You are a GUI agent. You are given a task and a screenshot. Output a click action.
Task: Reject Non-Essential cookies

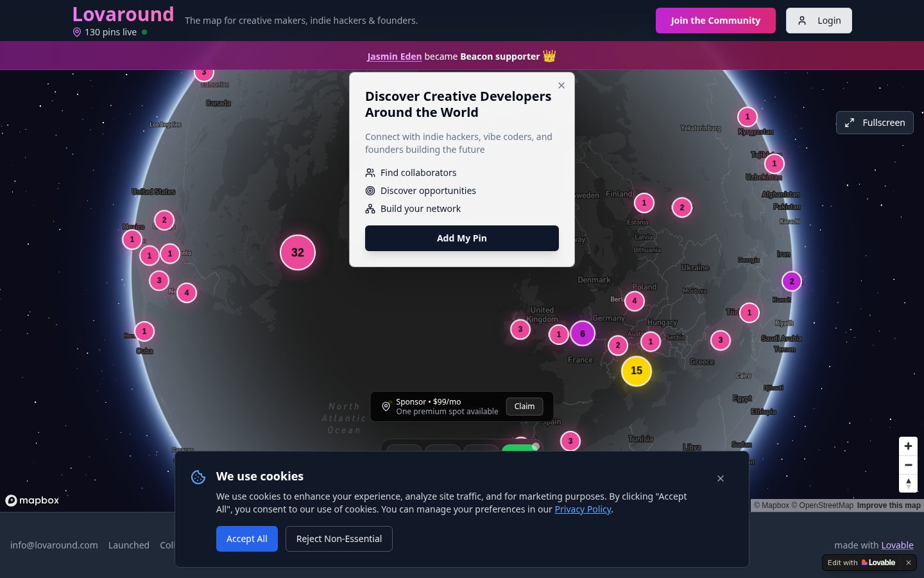tap(339, 539)
